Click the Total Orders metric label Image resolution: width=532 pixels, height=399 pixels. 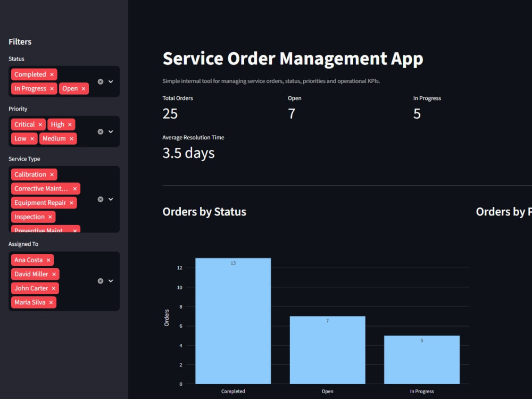[178, 98]
